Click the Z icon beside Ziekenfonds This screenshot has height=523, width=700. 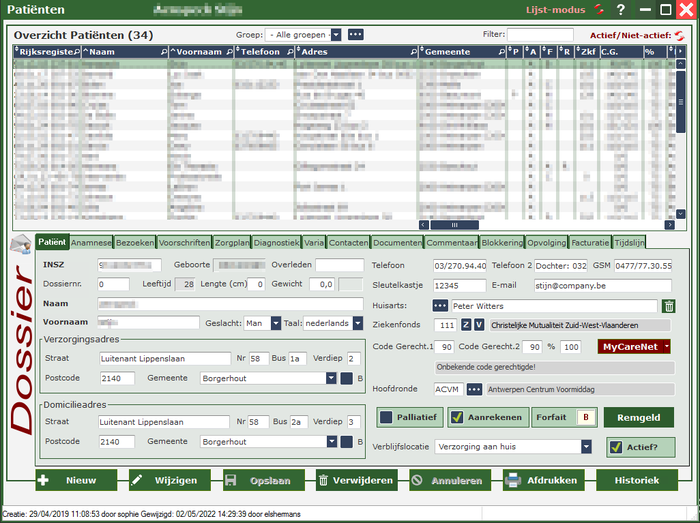466,325
